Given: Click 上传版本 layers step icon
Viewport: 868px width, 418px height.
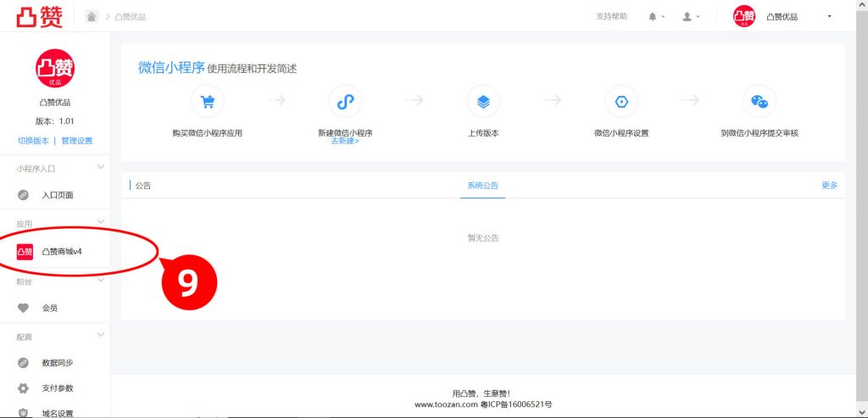Looking at the screenshot, I should coord(483,101).
